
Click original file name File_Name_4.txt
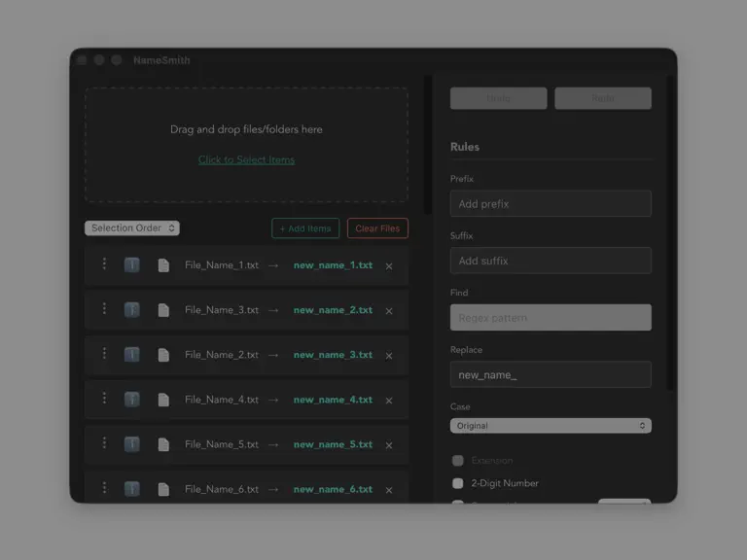point(222,400)
